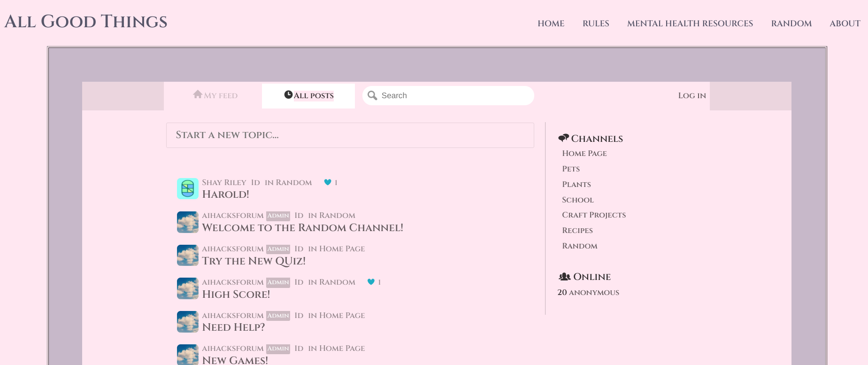The image size is (868, 365).
Task: Click In Home Page on Need Help? post
Action: tap(337, 315)
